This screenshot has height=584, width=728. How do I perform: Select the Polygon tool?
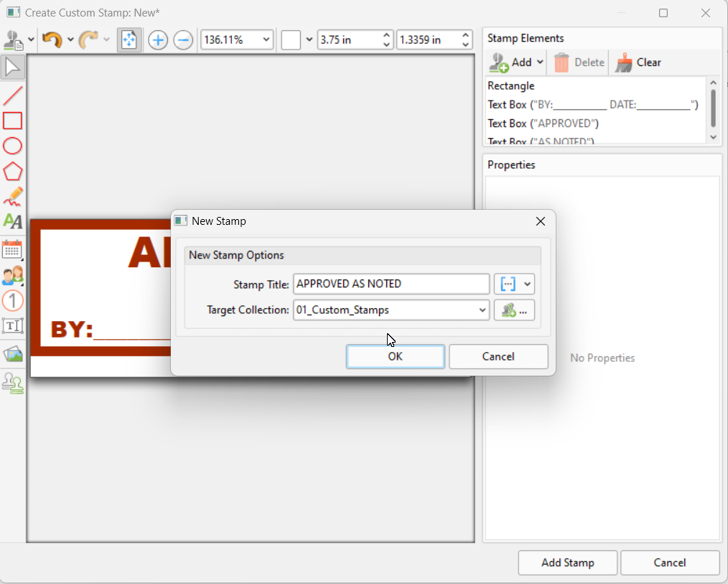pos(12,171)
